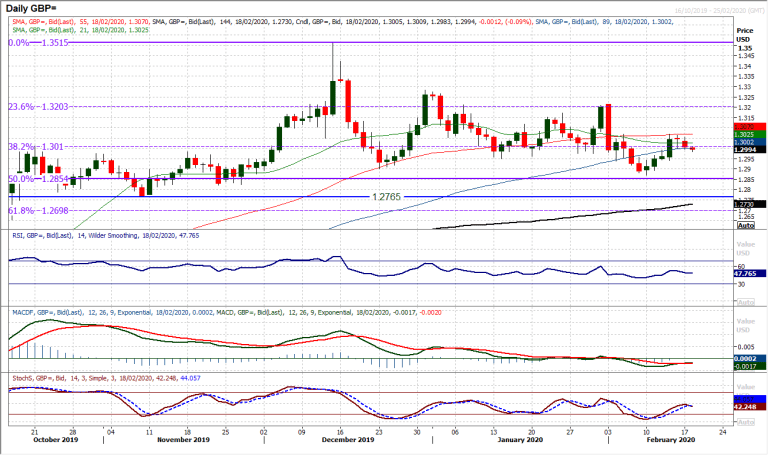Click the 16 date tick under December
The height and width of the screenshot is (455, 768).
click(x=340, y=432)
